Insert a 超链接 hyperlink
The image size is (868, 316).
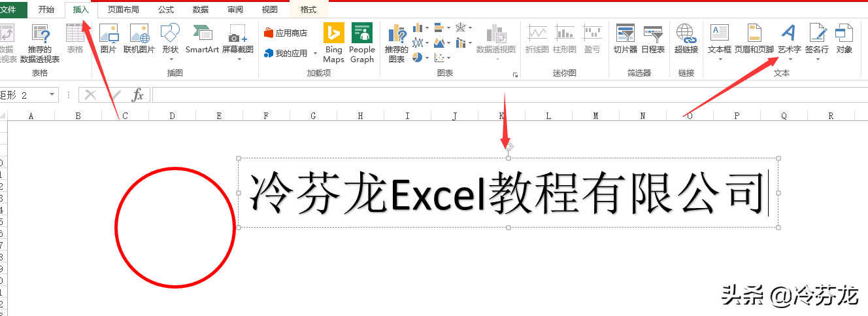point(686,39)
